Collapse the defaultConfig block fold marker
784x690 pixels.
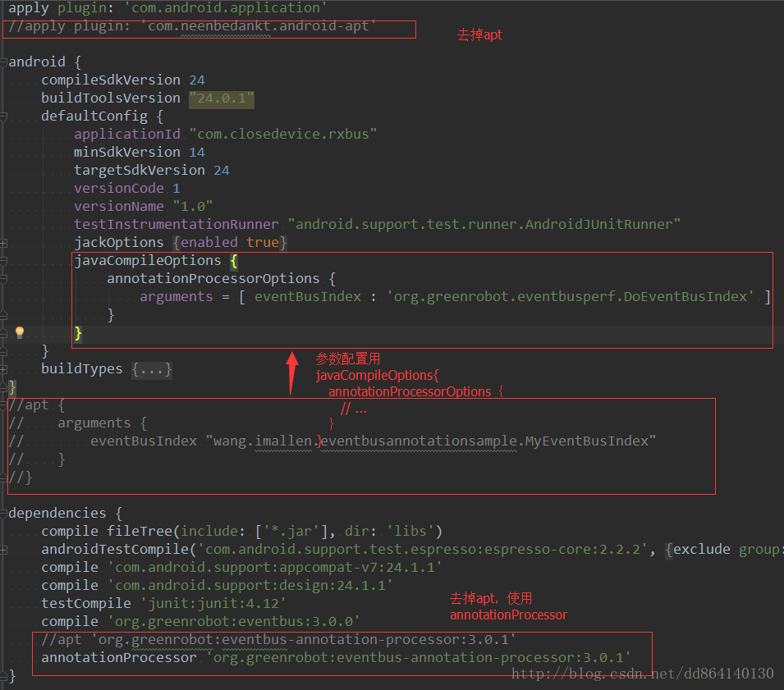point(4,117)
